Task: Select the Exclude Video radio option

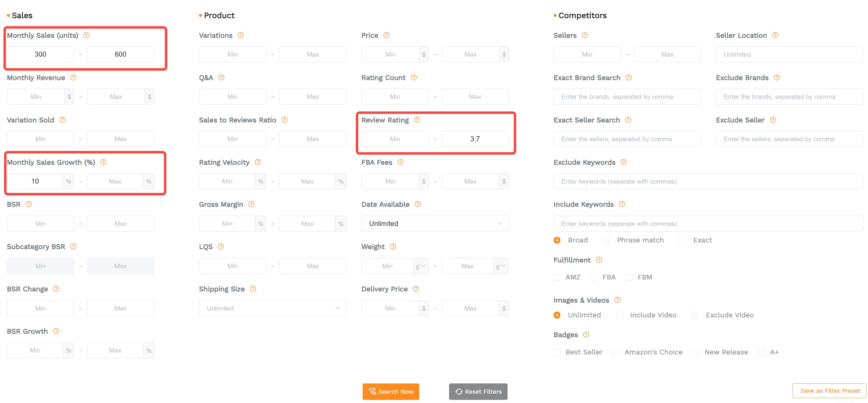Action: [x=695, y=315]
